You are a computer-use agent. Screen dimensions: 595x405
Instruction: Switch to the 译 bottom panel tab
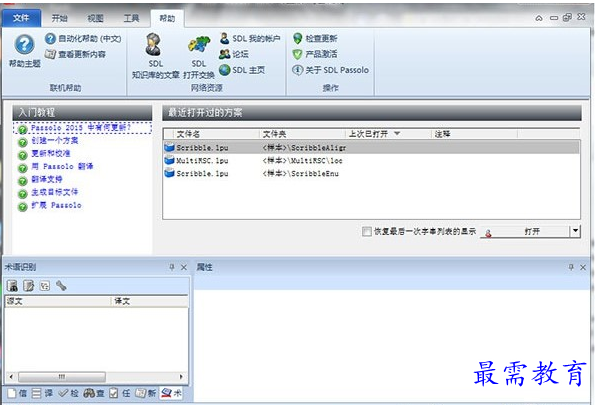(x=42, y=393)
